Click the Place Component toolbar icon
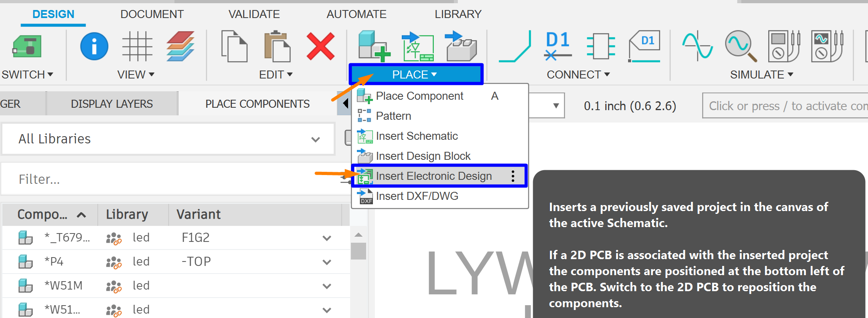The image size is (868, 318). [x=374, y=46]
